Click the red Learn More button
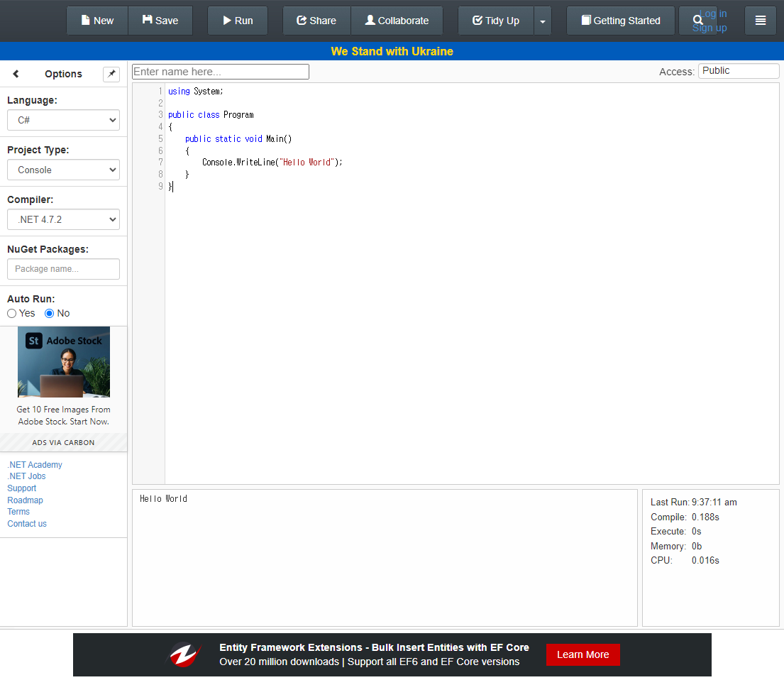The height and width of the screenshot is (680, 784). click(x=583, y=654)
